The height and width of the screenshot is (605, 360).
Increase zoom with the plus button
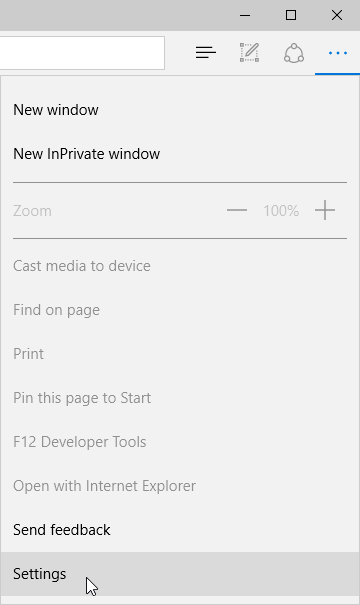click(325, 210)
